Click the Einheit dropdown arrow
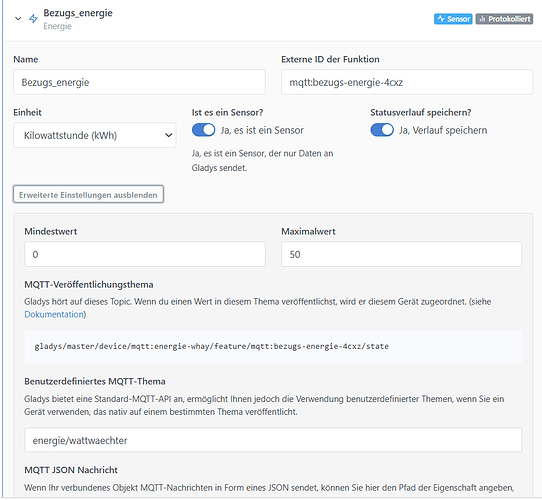Viewport: 542px width, 500px height. coord(168,135)
